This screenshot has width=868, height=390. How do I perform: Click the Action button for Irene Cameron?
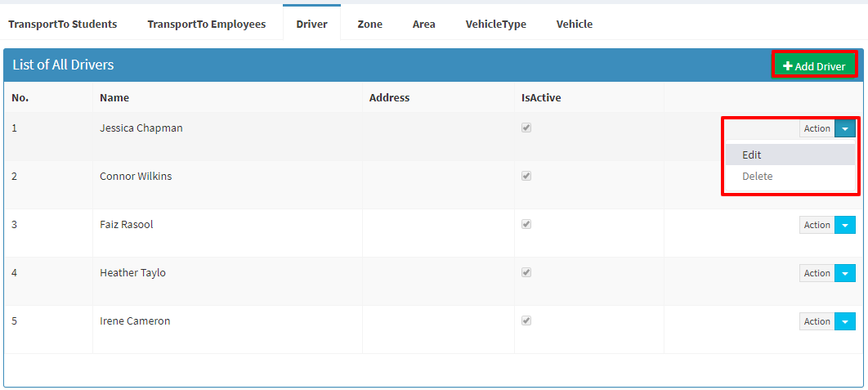[817, 321]
